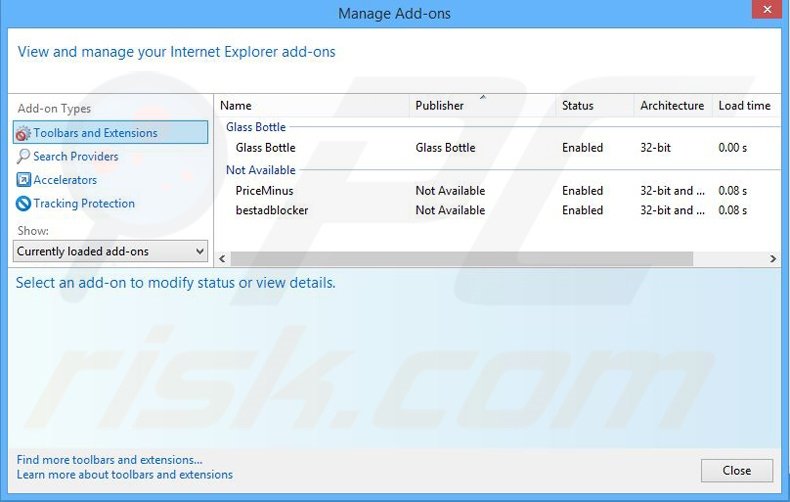Click the Accelerators icon

24,180
